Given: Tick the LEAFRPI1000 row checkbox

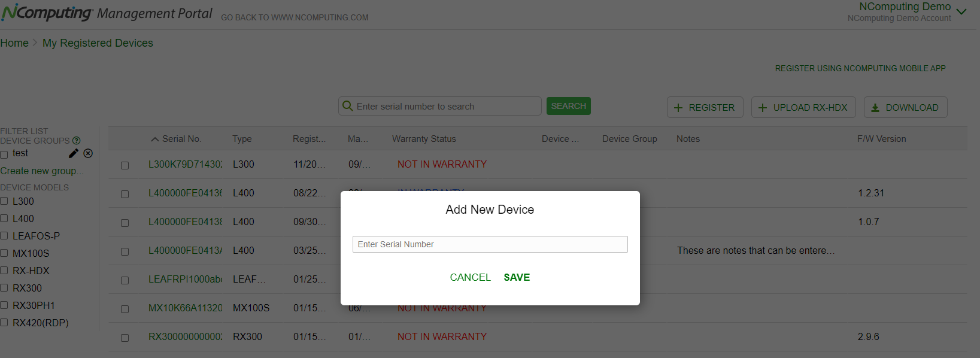Looking at the screenshot, I should click(x=125, y=280).
